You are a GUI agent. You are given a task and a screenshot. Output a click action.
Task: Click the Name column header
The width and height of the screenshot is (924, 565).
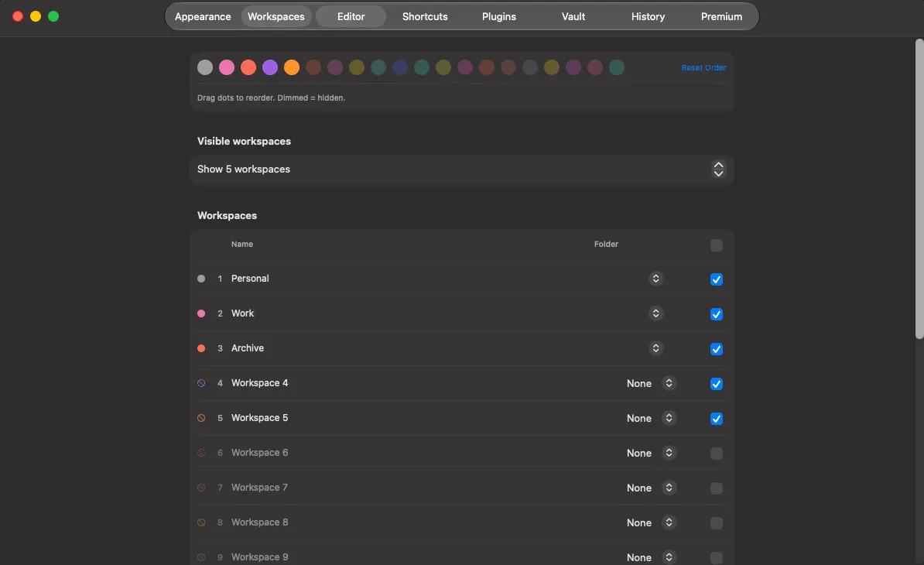242,244
